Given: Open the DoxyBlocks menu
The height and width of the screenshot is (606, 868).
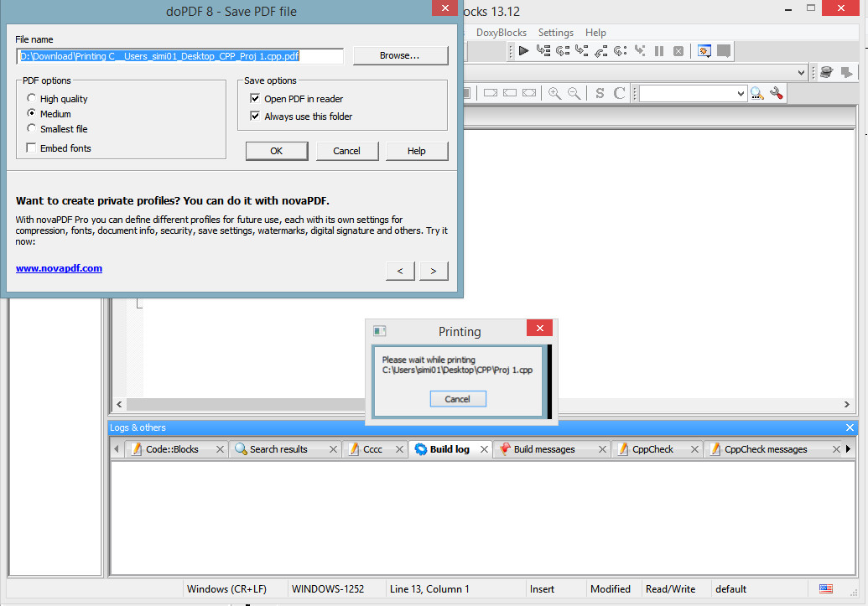Looking at the screenshot, I should click(501, 33).
